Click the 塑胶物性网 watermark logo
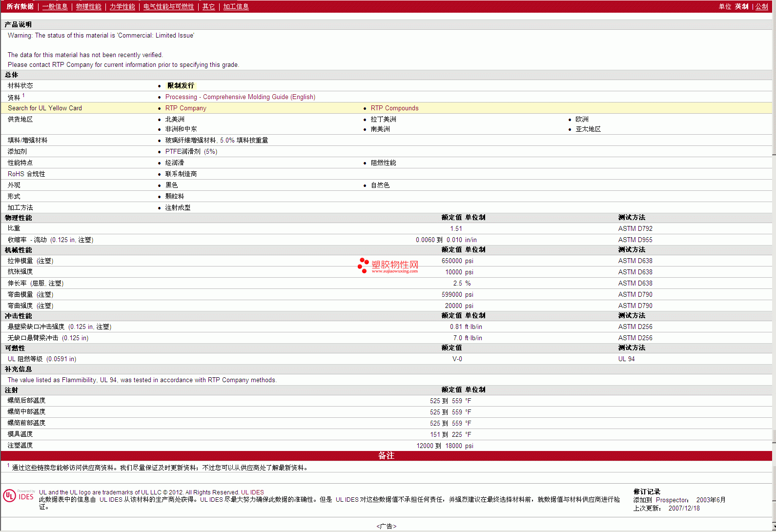The height and width of the screenshot is (532, 776). click(x=388, y=266)
